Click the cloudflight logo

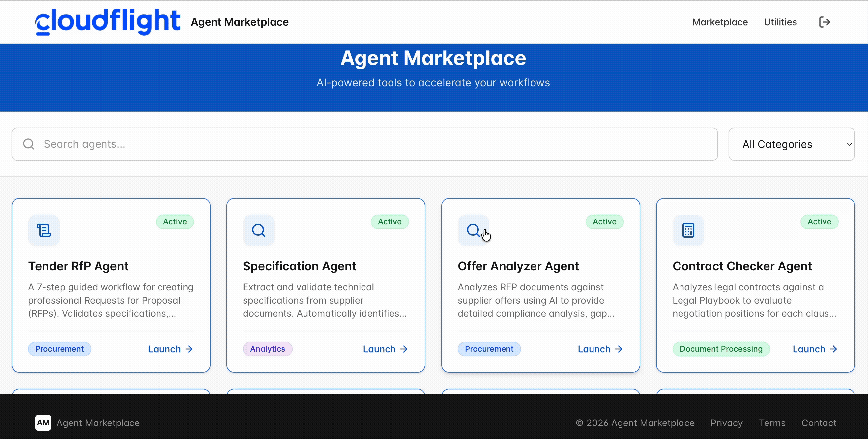108,21
